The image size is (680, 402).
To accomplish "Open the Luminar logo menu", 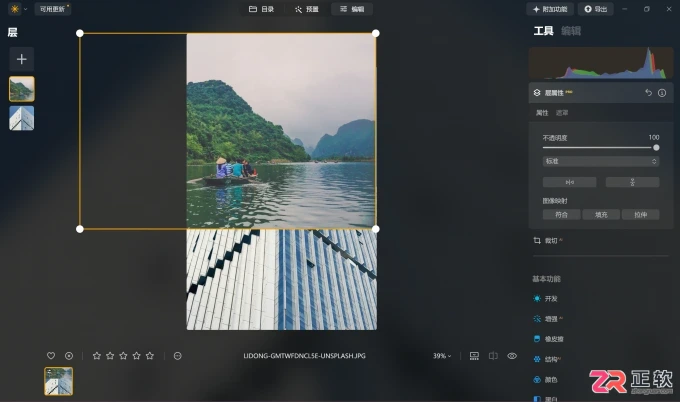I will pyautogui.click(x=15, y=9).
